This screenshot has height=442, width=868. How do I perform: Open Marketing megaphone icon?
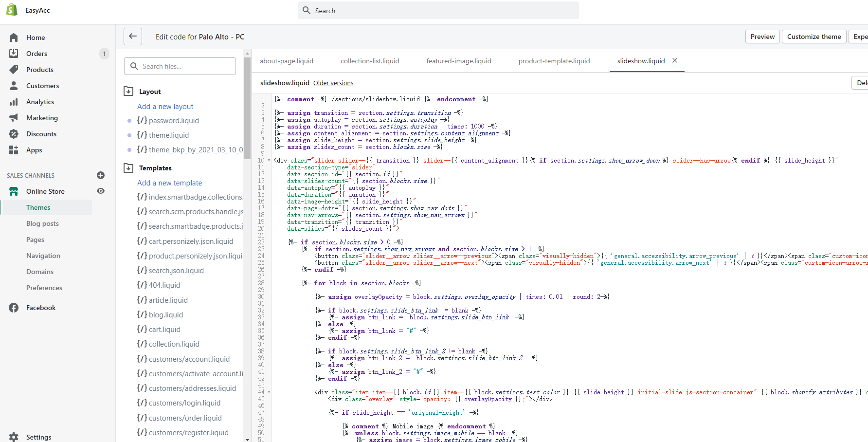tap(14, 118)
